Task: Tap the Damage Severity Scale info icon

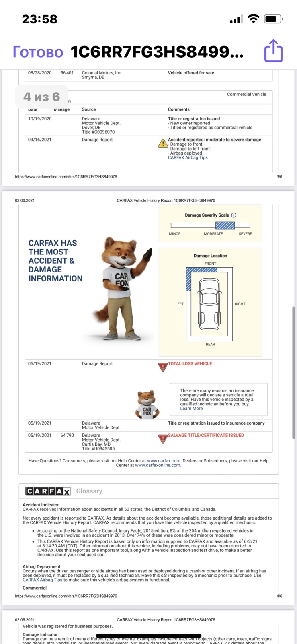Action: (x=234, y=215)
